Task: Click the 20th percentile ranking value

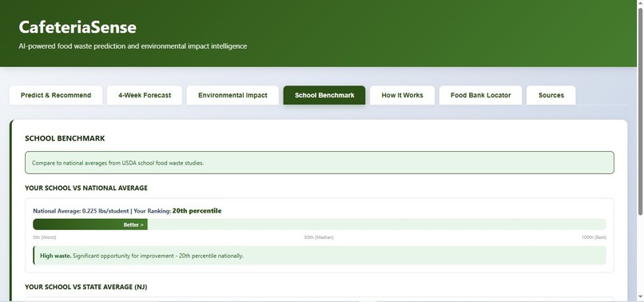Action: (197, 211)
